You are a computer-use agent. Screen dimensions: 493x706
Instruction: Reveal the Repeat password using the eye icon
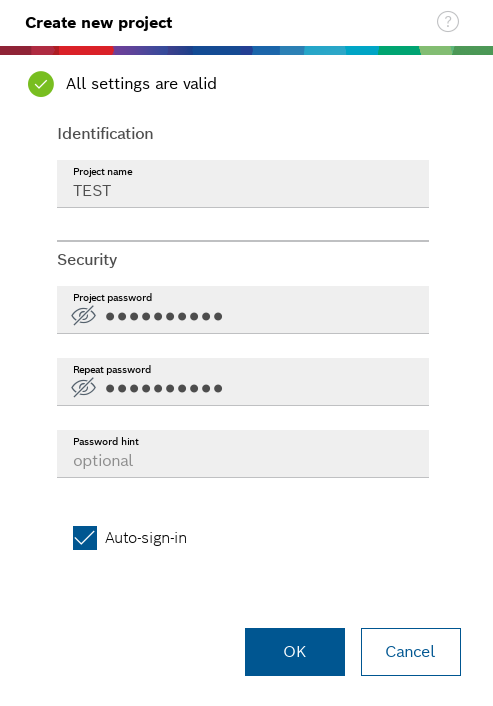point(84,388)
